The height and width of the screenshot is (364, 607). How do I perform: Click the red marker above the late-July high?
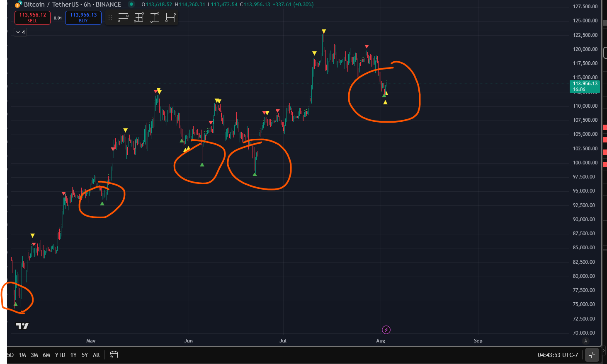[x=367, y=46]
